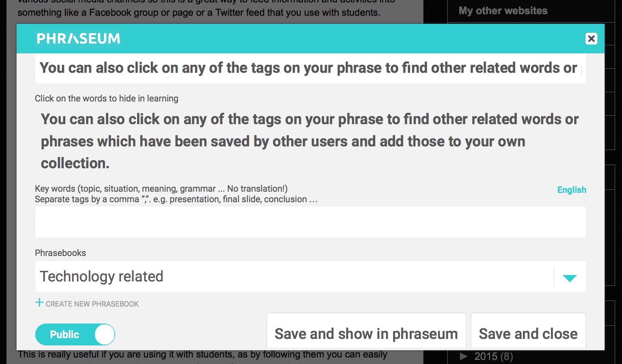Click into the phrase text field at top
The height and width of the screenshot is (364, 622).
click(310, 68)
